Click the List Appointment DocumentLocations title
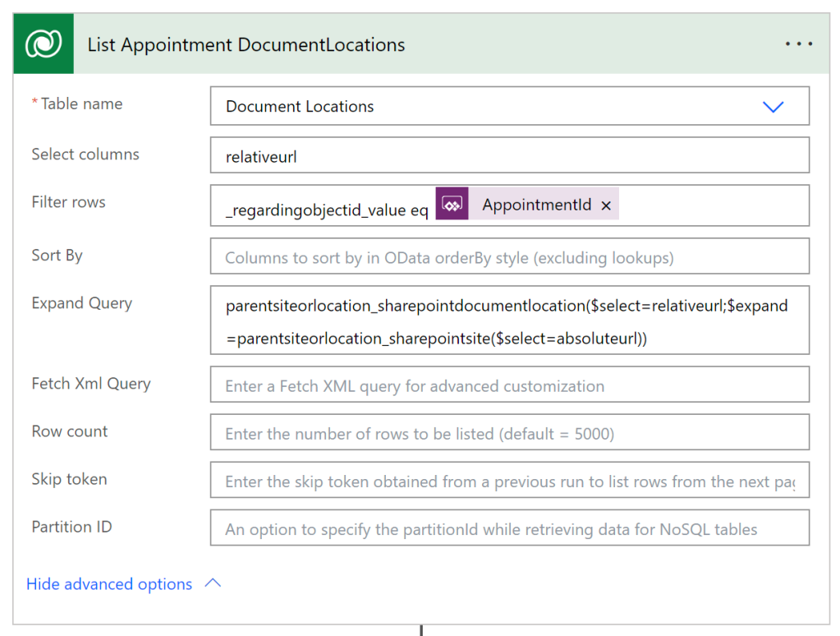This screenshot has height=636, width=840. (246, 45)
